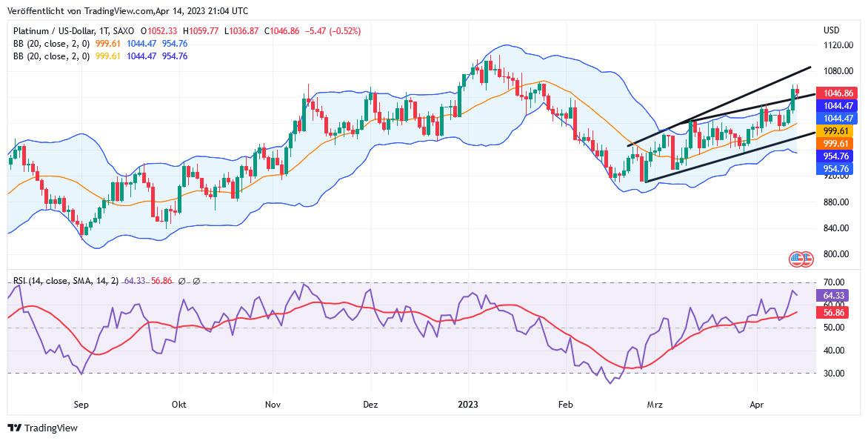Click the SAXO exchange name in title
The width and height of the screenshot is (868, 441).
[x=125, y=31]
